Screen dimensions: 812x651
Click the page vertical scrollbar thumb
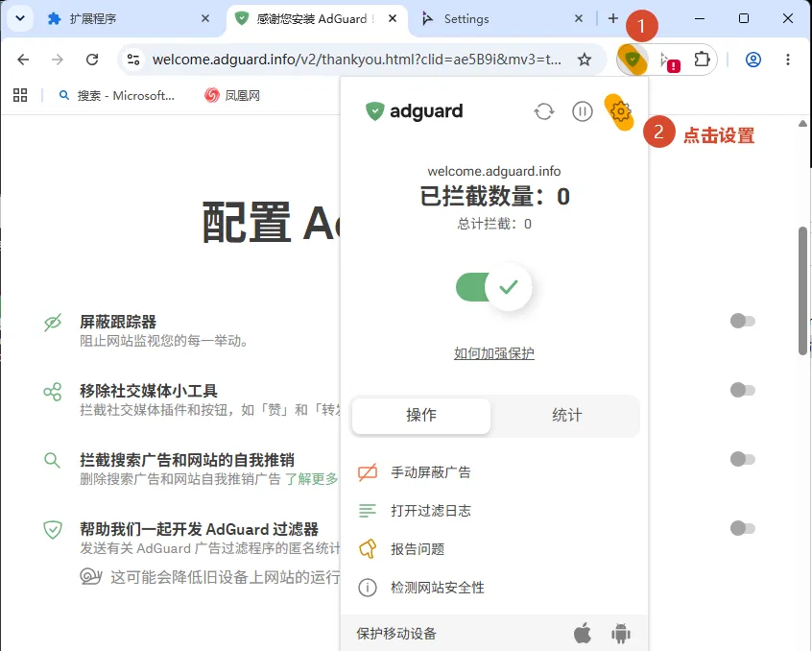click(802, 290)
